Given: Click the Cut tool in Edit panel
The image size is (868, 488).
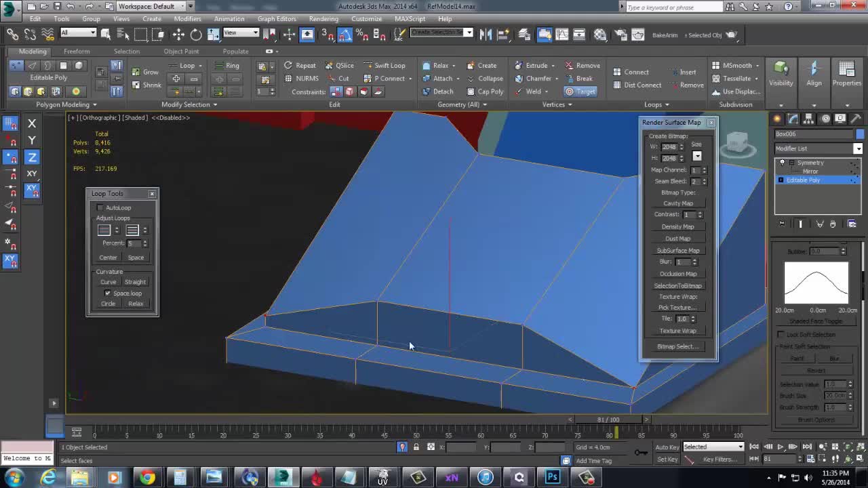Looking at the screenshot, I should pos(338,79).
